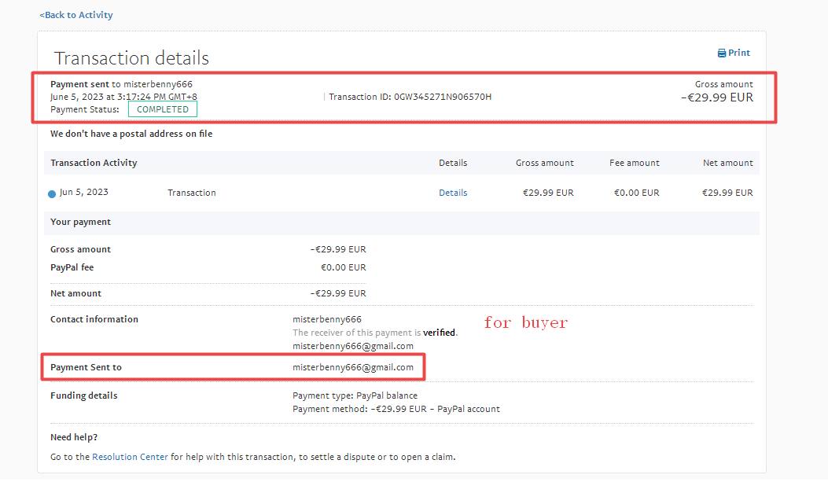Click the bold word verified
The width and height of the screenshot is (828, 504).
[439, 333]
